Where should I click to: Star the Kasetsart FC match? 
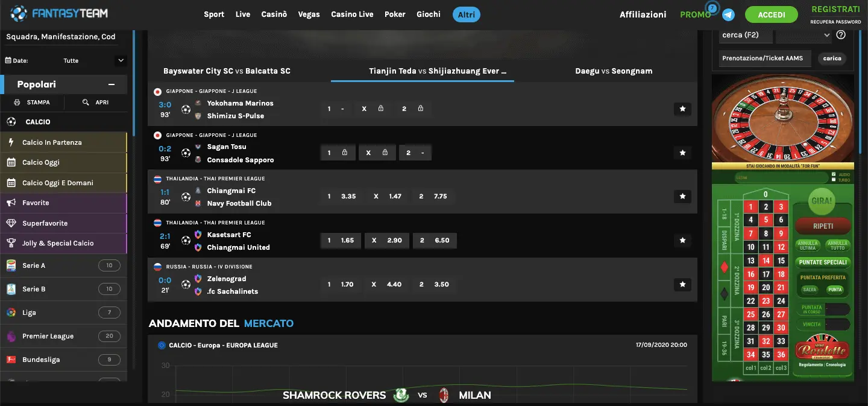pyautogui.click(x=682, y=241)
